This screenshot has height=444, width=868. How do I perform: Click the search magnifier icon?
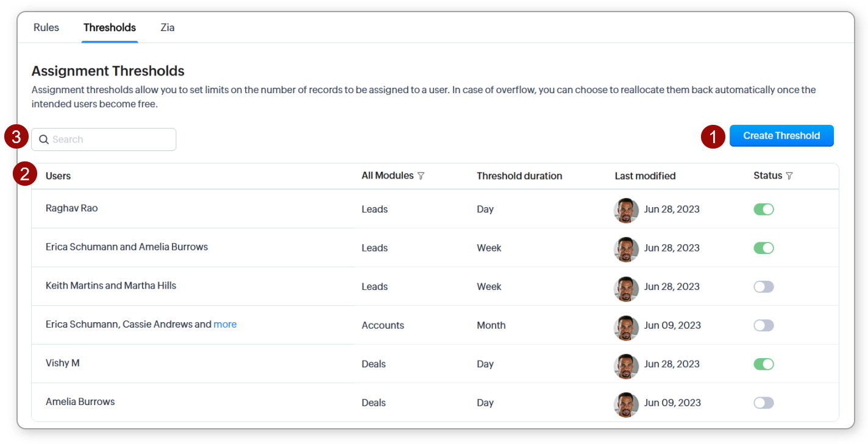pos(44,139)
